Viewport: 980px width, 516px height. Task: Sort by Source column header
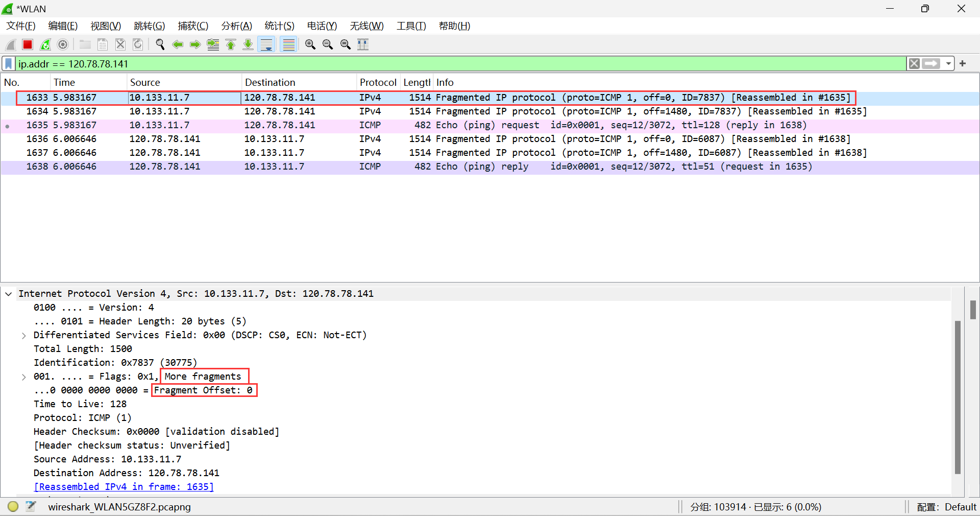(184, 82)
